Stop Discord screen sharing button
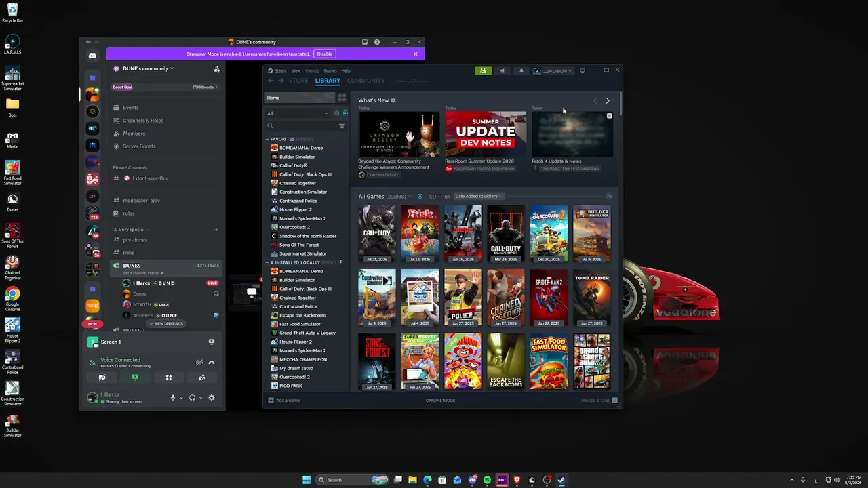The image size is (868, 488). click(x=135, y=378)
